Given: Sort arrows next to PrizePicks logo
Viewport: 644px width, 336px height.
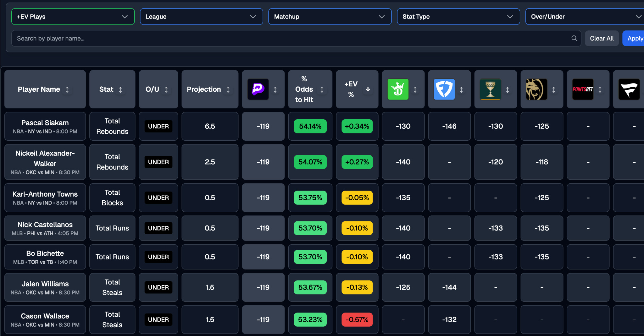Looking at the screenshot, I should pos(275,90).
